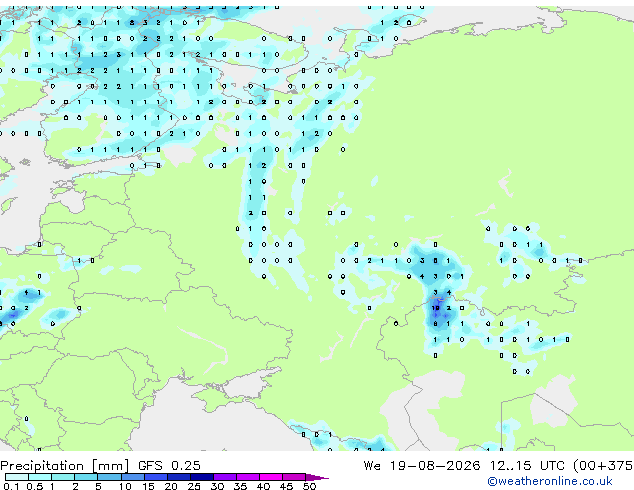634x490 pixels.
Task: Click the 0.1–0.5 mm legend swatch
Action: pos(17,477)
